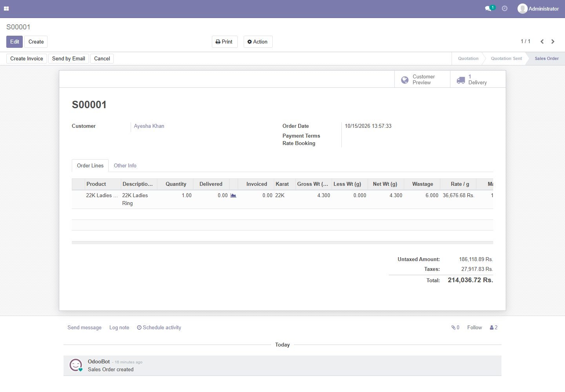Open the followers count icon
Image resolution: width=565 pixels, height=392 pixels.
point(494,328)
